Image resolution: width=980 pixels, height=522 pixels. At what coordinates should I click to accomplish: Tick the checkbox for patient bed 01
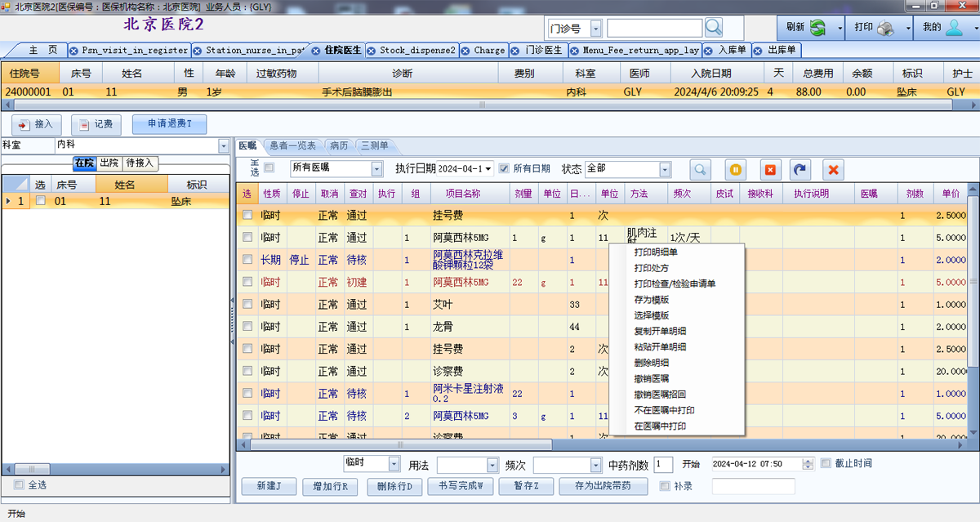point(40,200)
